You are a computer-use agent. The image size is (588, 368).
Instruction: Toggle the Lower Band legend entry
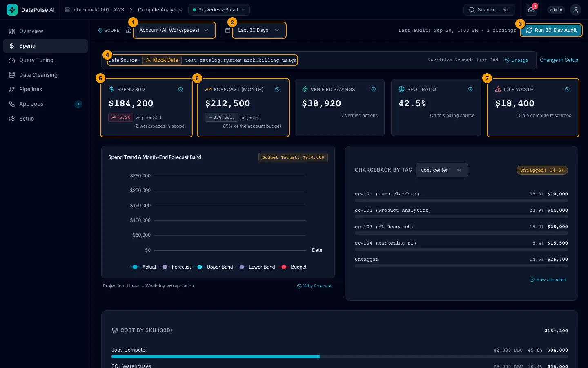(x=256, y=267)
